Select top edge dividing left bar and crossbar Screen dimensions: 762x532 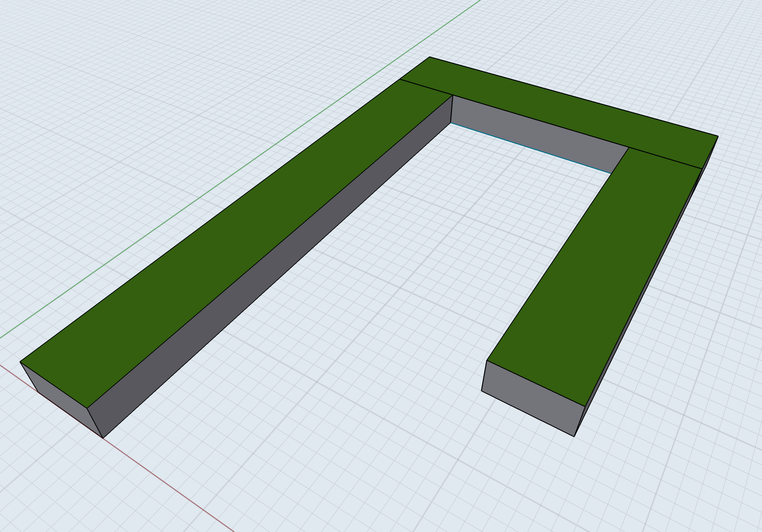click(426, 87)
